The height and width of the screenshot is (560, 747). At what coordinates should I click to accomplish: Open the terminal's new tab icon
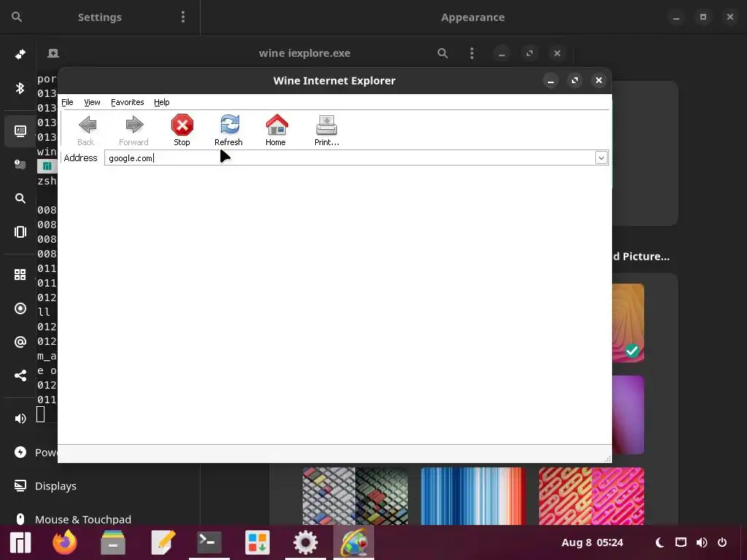(x=53, y=52)
